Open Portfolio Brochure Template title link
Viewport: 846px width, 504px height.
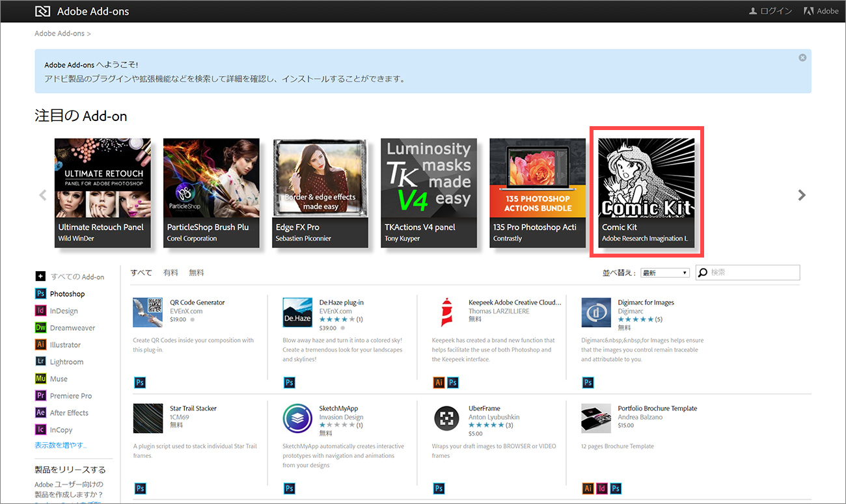(657, 408)
